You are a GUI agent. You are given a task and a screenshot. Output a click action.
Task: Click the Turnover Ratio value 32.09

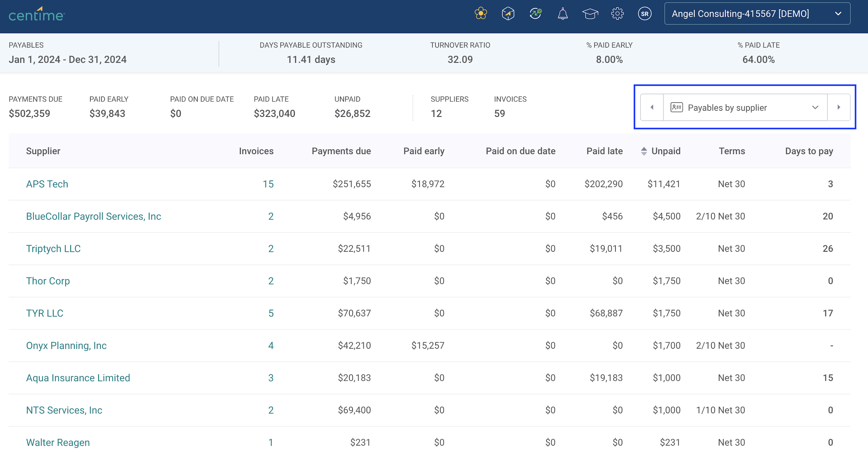pos(460,59)
